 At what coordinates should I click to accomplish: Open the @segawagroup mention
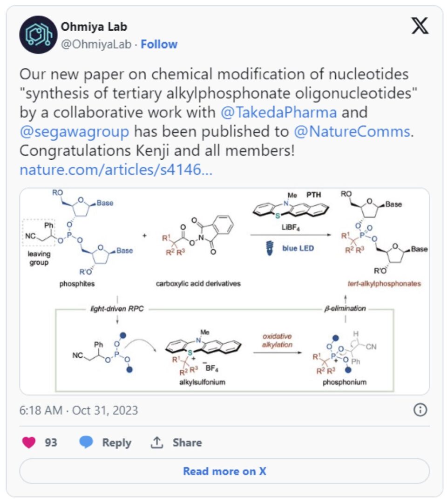point(75,131)
